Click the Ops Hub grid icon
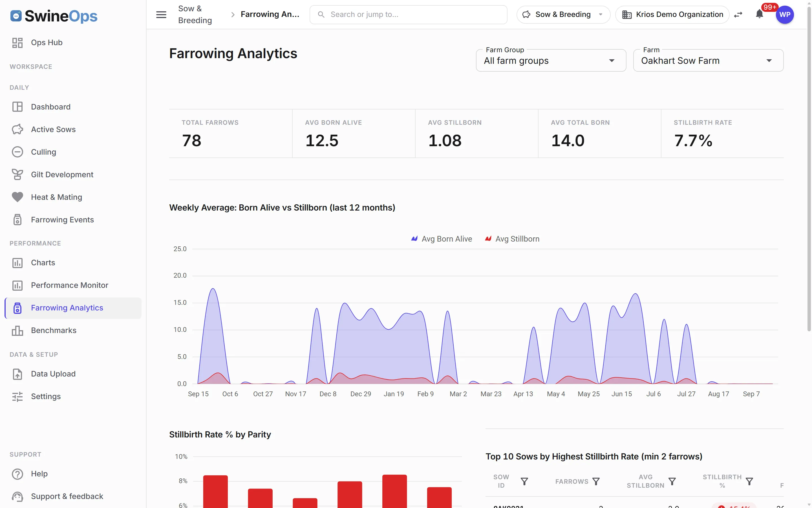The image size is (812, 508). pos(17,43)
